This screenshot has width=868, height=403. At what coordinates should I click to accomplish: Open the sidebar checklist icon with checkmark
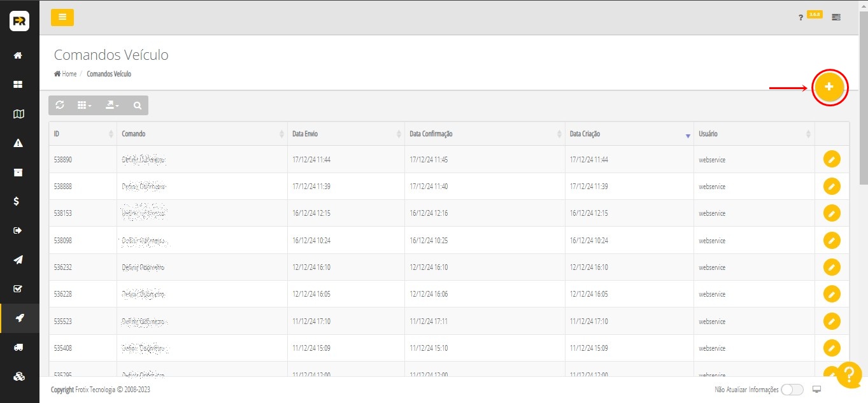click(18, 289)
